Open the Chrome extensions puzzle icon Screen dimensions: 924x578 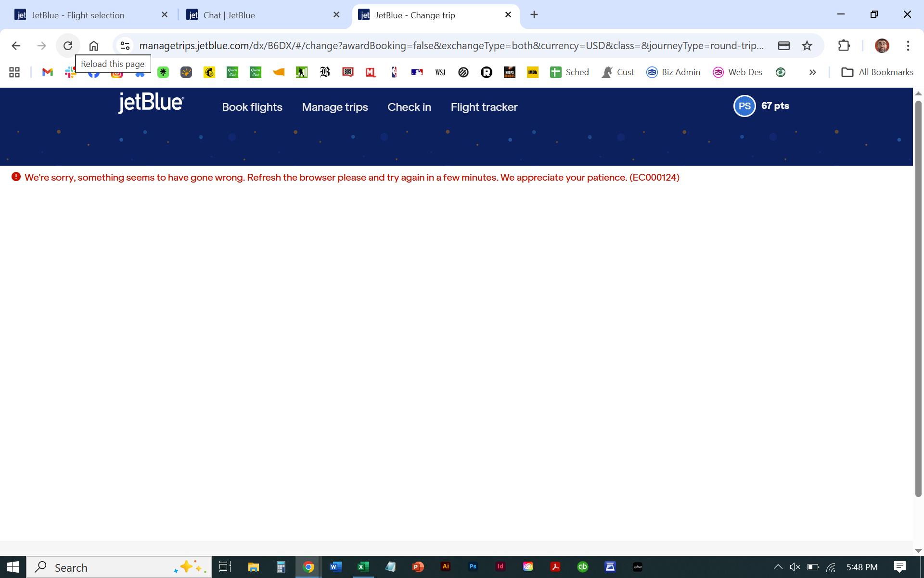(844, 46)
